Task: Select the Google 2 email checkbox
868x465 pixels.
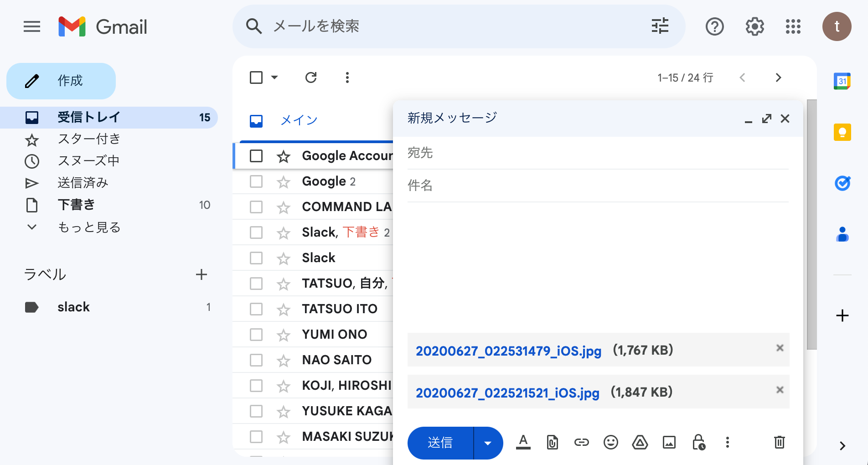Action: pyautogui.click(x=256, y=181)
